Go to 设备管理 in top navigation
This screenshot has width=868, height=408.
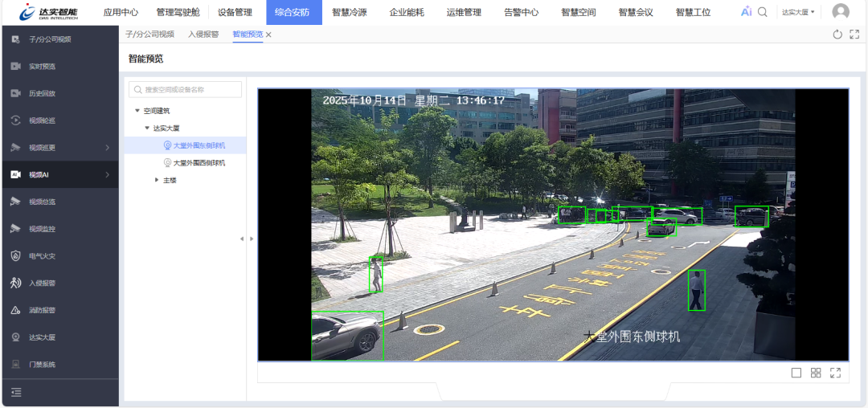click(x=235, y=12)
